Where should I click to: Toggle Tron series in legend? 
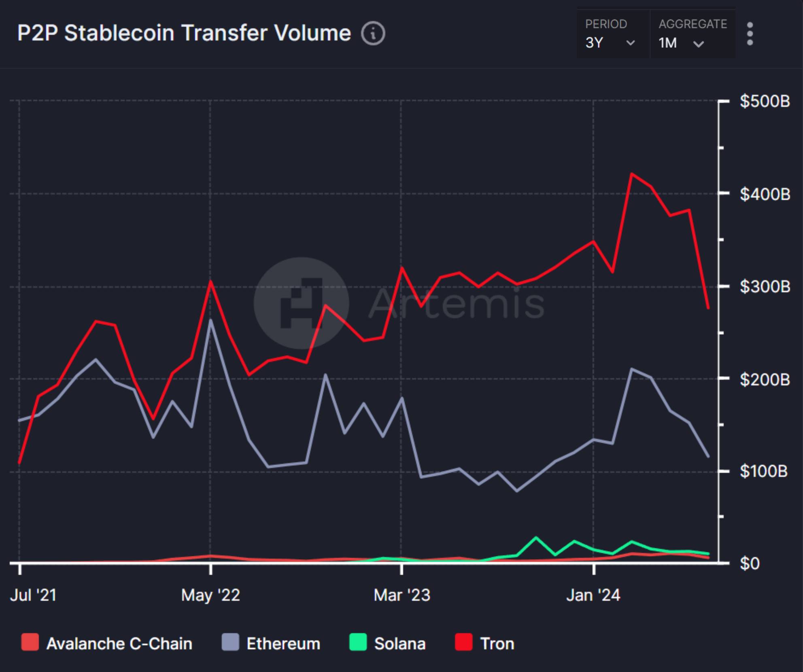[x=484, y=643]
